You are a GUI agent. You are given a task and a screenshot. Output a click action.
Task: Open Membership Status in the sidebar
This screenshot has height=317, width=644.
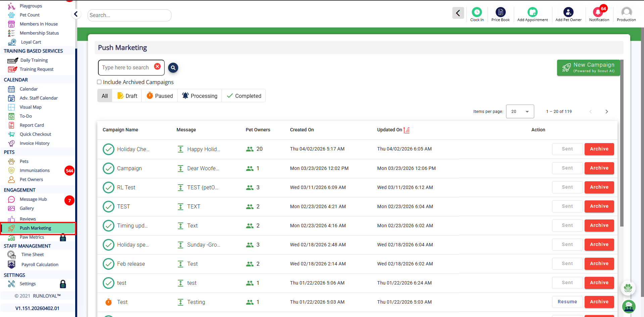[39, 33]
